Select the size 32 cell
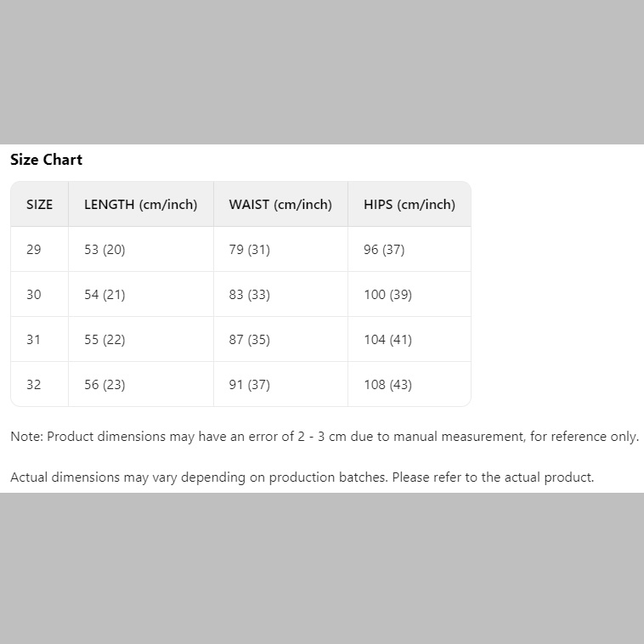Viewport: 644px width, 644px height. click(34, 384)
